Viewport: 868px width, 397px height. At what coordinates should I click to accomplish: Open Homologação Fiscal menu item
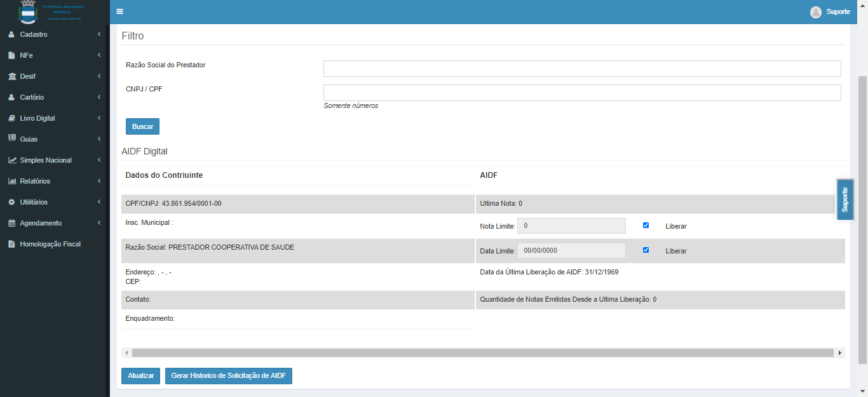coord(50,244)
